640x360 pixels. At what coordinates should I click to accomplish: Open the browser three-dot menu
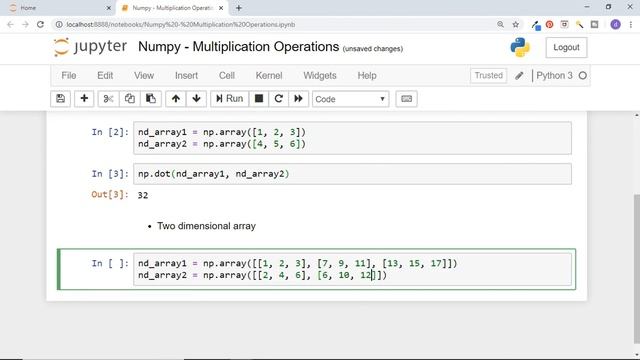tap(631, 24)
